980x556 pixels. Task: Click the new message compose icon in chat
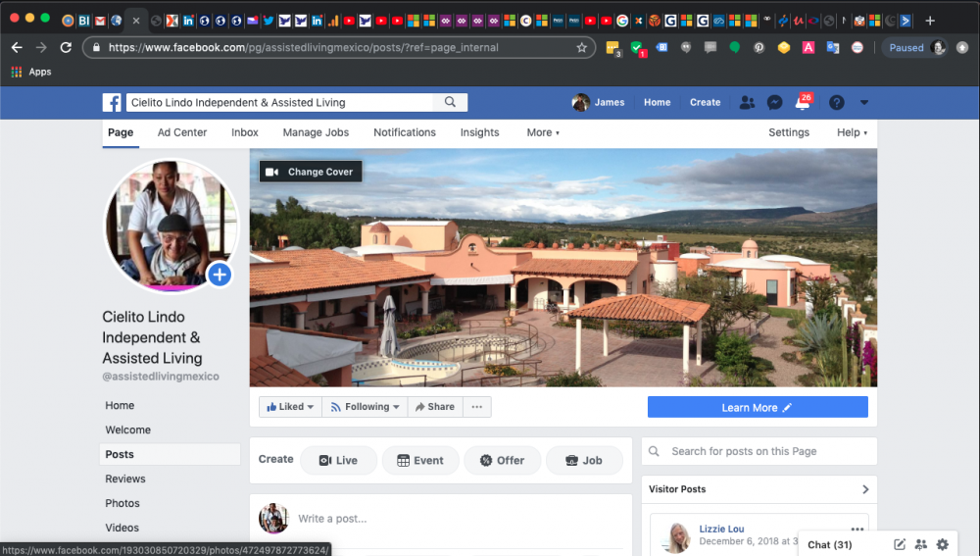pos(900,544)
